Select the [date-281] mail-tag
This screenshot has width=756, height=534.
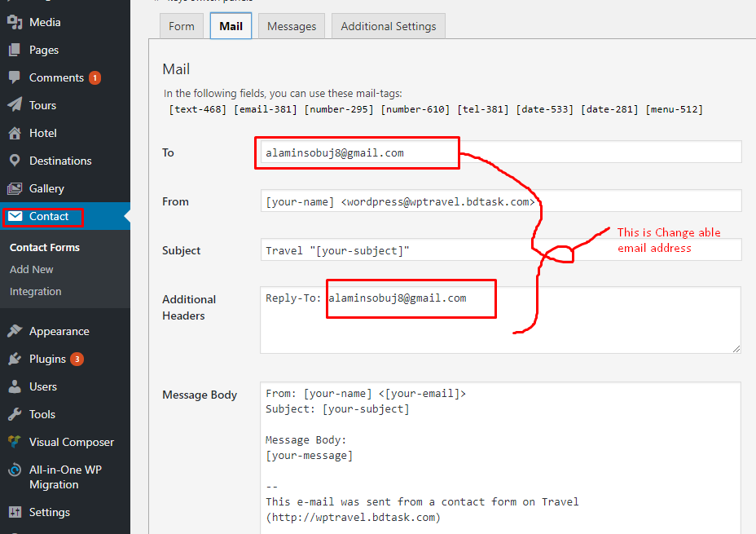pyautogui.click(x=609, y=109)
